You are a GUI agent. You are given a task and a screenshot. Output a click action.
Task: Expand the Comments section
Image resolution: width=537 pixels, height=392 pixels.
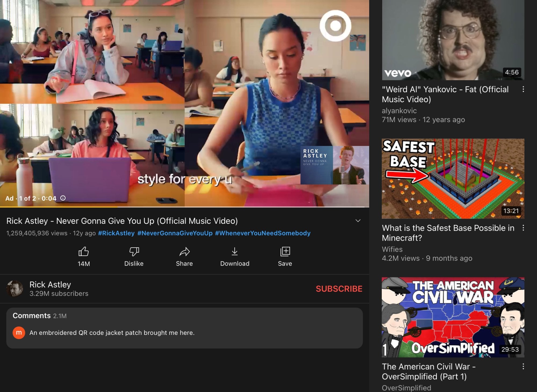pyautogui.click(x=184, y=328)
